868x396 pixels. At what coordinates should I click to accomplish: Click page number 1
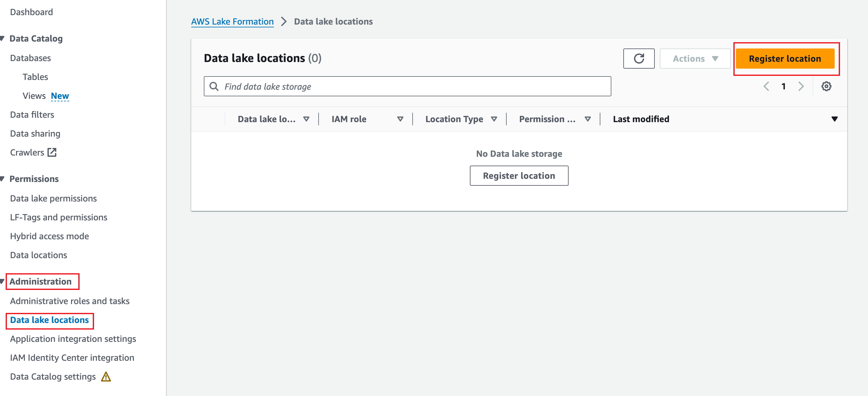(x=783, y=86)
